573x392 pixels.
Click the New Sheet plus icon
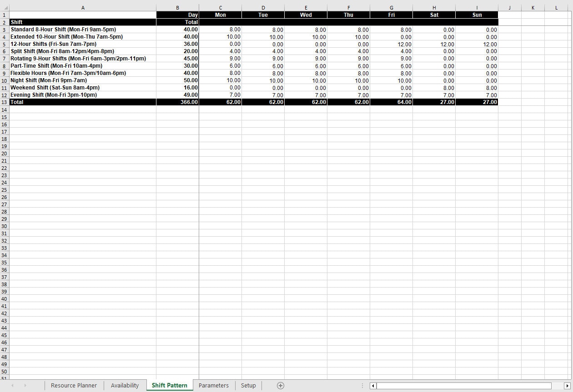click(280, 385)
